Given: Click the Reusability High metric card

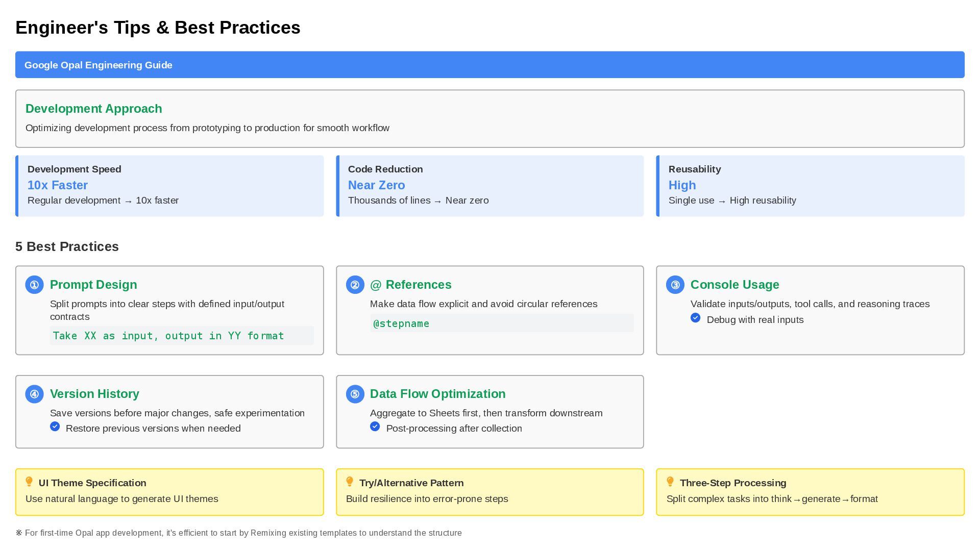Looking at the screenshot, I should click(x=810, y=186).
